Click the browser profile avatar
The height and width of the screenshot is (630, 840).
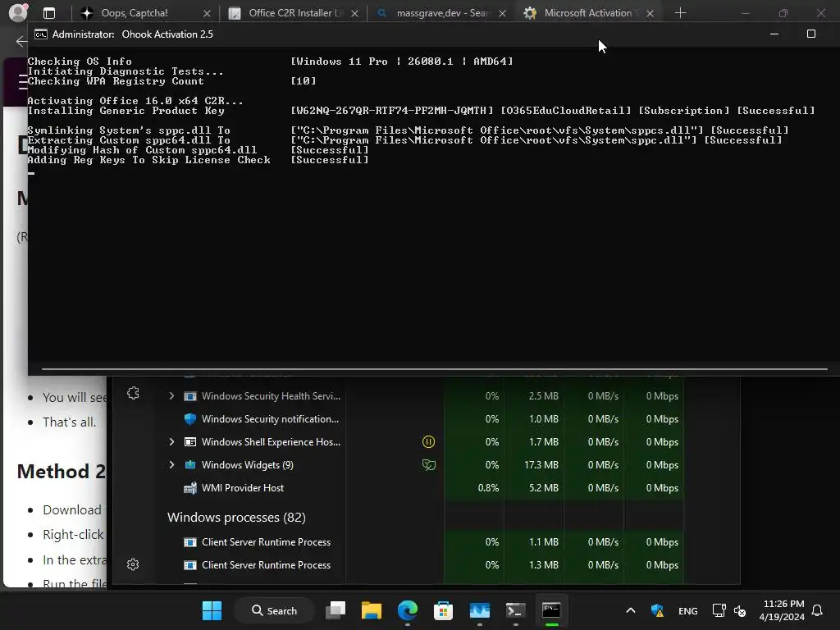[18, 12]
